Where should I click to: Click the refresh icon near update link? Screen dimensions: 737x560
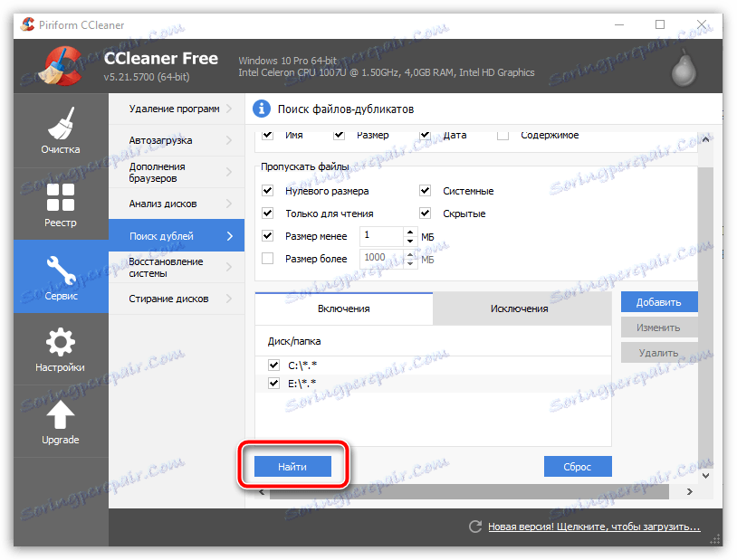pos(475,527)
